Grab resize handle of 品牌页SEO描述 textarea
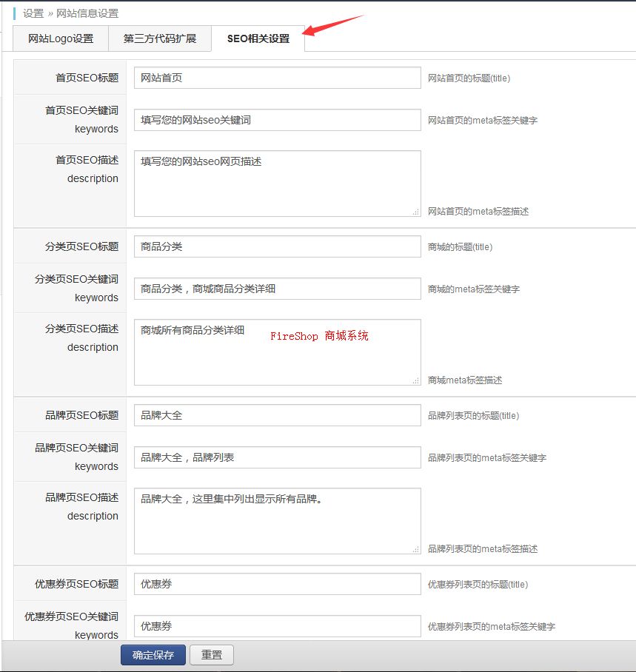 point(416,550)
